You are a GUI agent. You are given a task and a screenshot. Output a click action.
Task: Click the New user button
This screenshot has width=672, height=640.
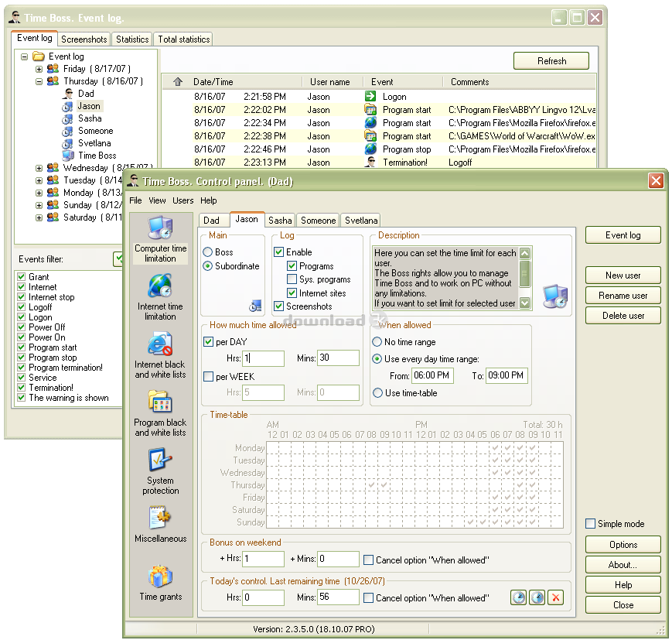tap(623, 275)
